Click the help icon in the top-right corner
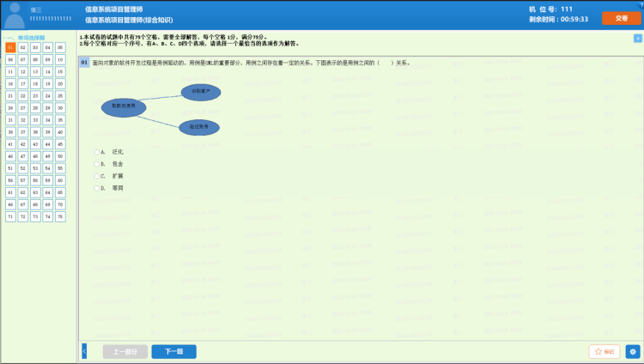This screenshot has width=644, height=364. pyautogui.click(x=639, y=4)
